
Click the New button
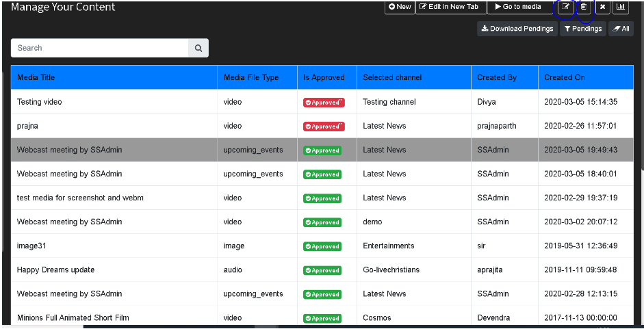click(x=400, y=7)
